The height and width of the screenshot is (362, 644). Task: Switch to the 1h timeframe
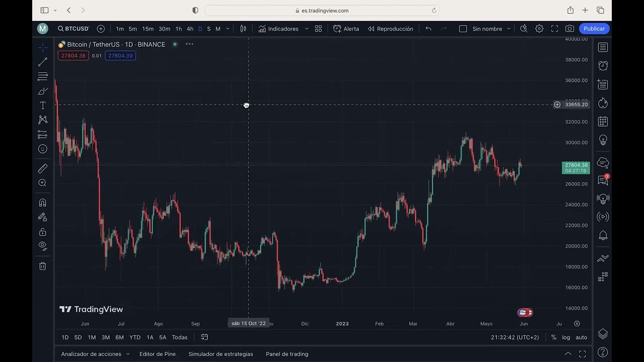179,29
